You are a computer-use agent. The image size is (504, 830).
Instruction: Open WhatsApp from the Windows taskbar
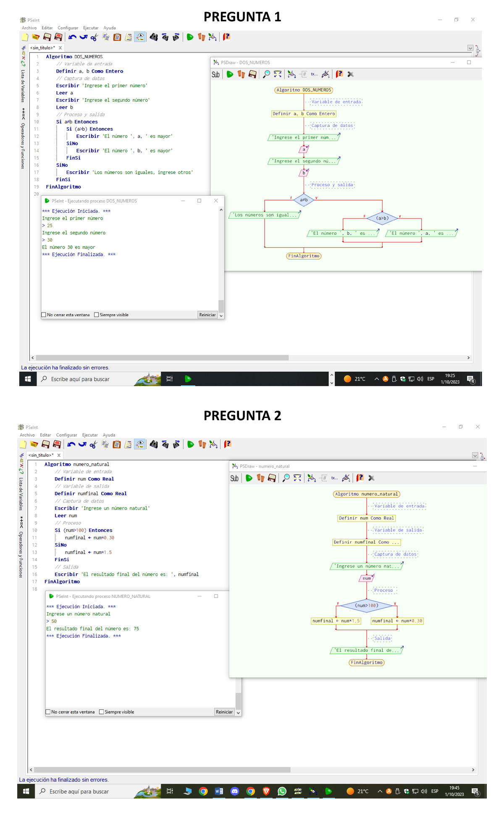pos(282,791)
